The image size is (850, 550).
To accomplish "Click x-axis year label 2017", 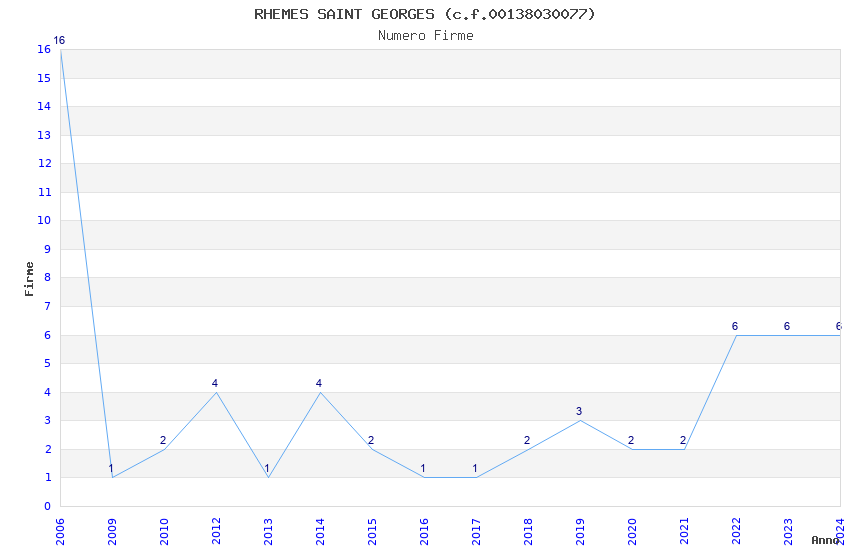I will click(x=476, y=532).
